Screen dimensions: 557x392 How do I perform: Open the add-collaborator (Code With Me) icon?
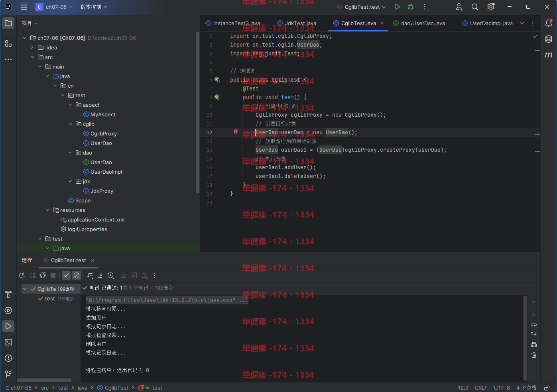coord(459,7)
